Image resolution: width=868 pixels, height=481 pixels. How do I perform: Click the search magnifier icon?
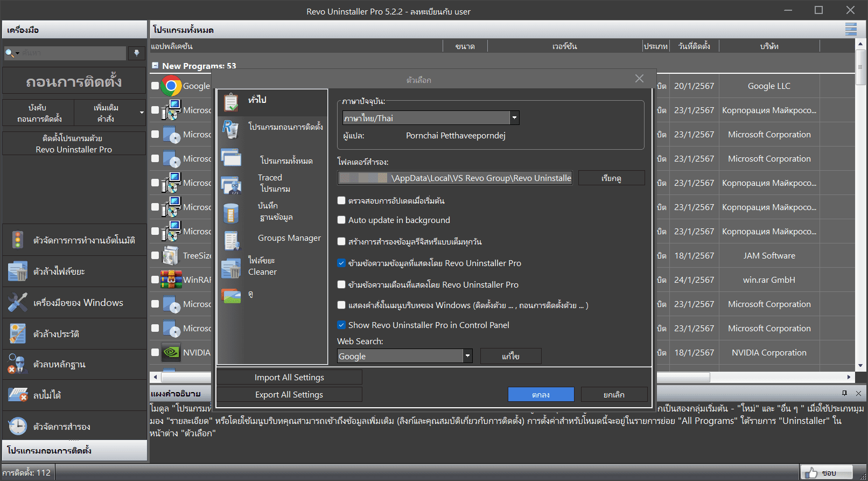(x=9, y=53)
